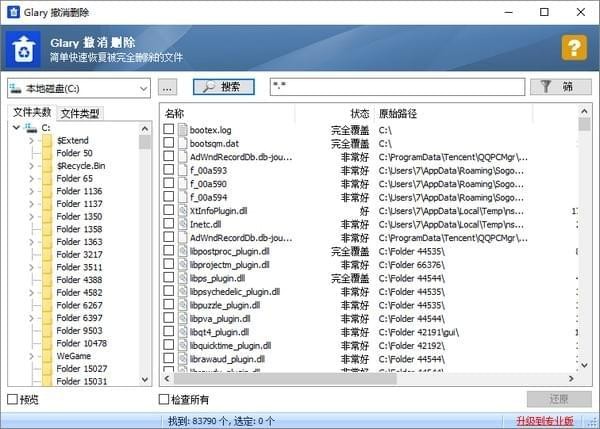Expand the $Recycle.Bin folder node
Viewport: 600px width, 429px height.
point(31,166)
